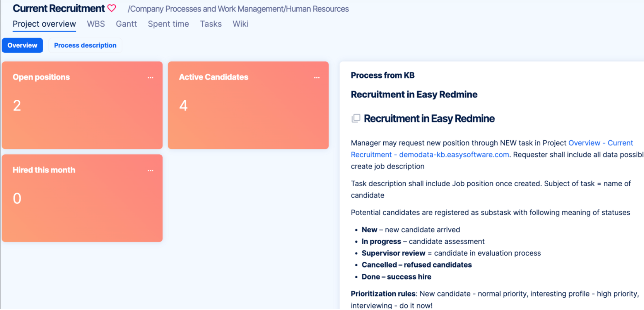The height and width of the screenshot is (310, 644).
Task: Click the Hired this month count of 0
Action: [x=17, y=198]
